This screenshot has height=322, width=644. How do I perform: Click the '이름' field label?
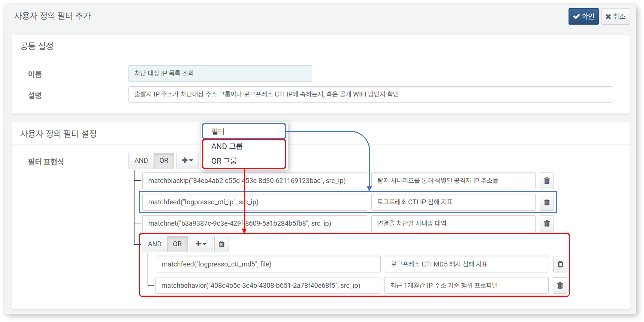point(35,74)
